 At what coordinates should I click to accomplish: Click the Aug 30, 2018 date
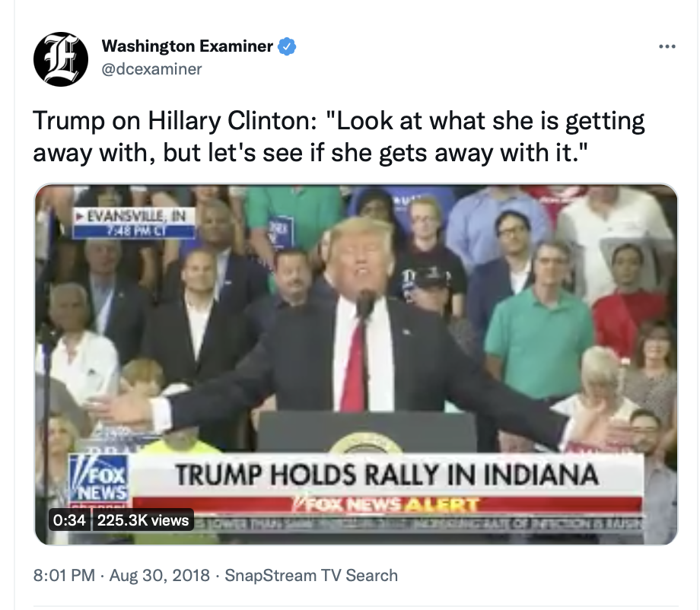[159, 575]
